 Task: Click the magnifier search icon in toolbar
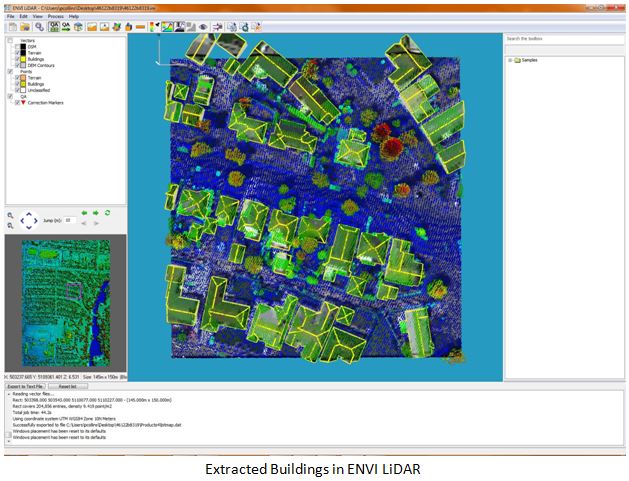pyautogui.click(x=40, y=27)
